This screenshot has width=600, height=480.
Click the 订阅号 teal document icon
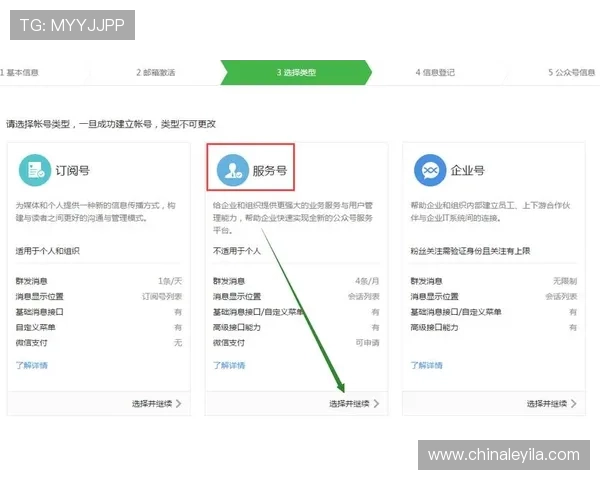[35, 170]
